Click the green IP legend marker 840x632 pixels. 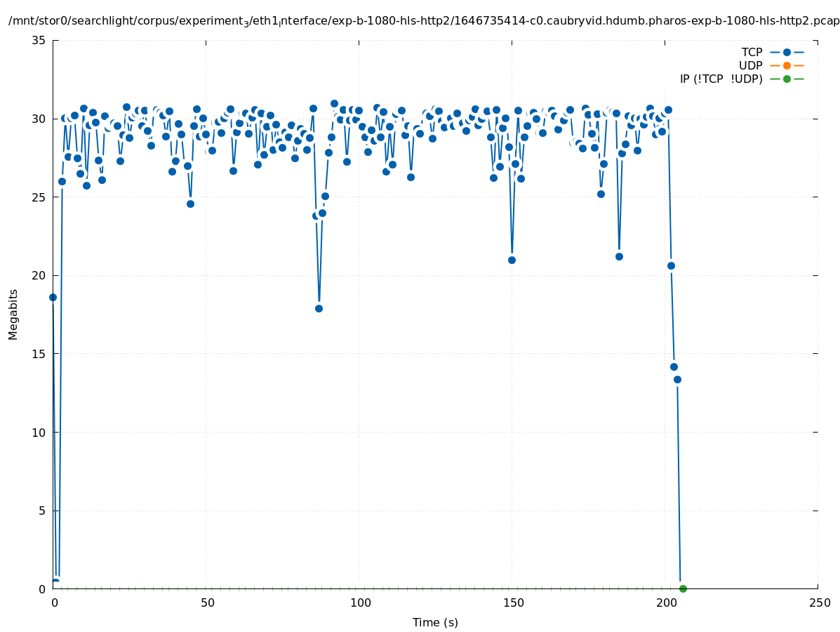787,79
